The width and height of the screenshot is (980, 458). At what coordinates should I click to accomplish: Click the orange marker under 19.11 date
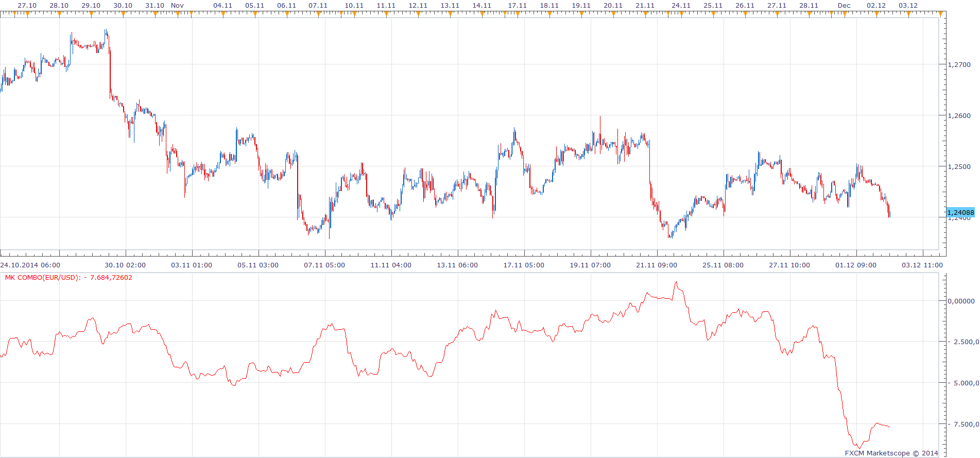(581, 14)
